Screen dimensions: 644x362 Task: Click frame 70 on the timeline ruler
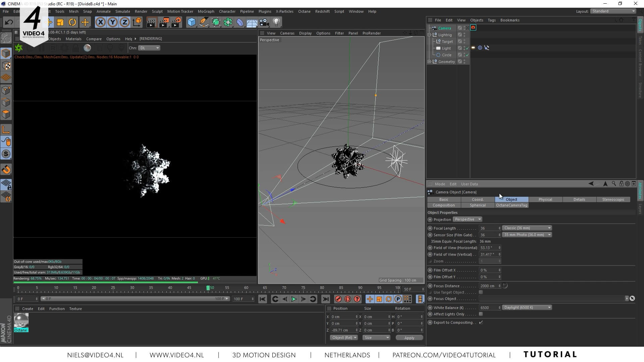click(284, 288)
